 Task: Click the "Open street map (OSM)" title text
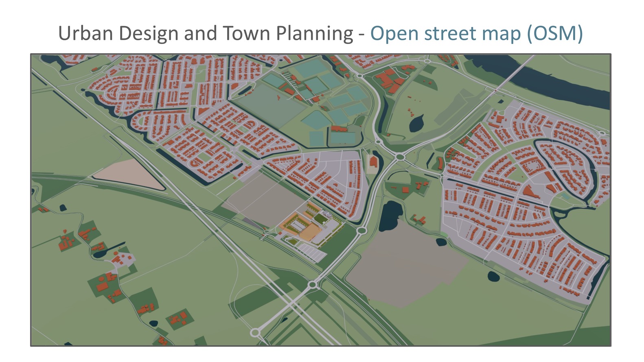[x=476, y=33]
